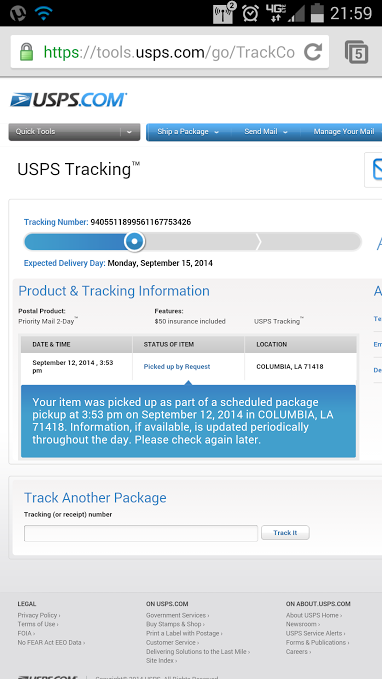Screen dimensions: 382x679
Task: Open the Privacy Policy footer link
Action: 39,615
